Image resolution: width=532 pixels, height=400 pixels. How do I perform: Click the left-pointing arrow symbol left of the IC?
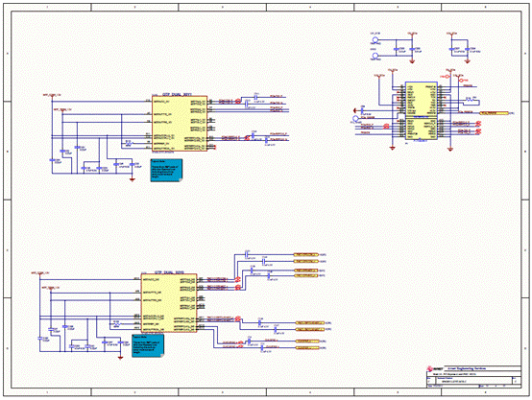pyautogui.click(x=355, y=110)
